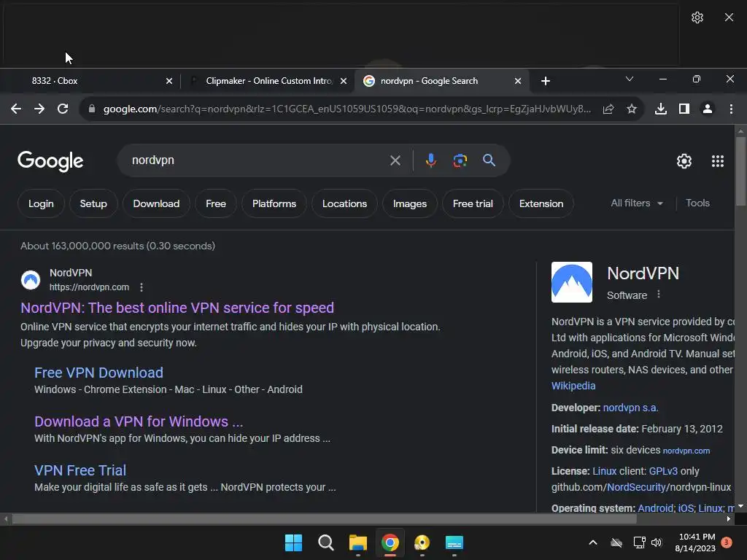Screen dimensions: 747x560
Task: Expand Chrome tab search chevron
Action: click(630, 79)
